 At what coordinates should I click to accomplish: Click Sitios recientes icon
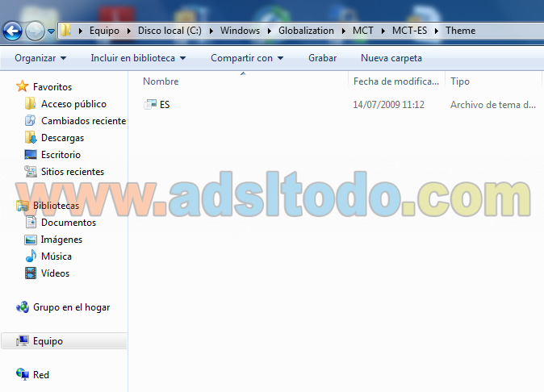tap(31, 172)
